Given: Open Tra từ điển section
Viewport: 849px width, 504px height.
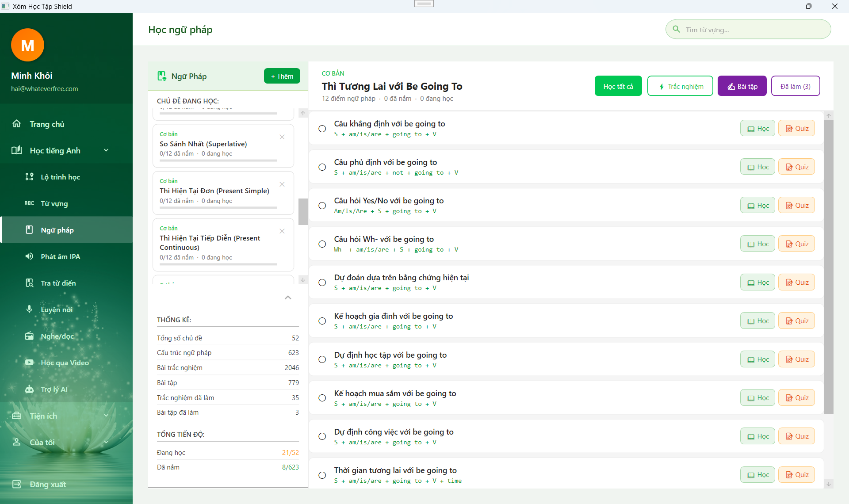Looking at the screenshot, I should click(x=66, y=283).
